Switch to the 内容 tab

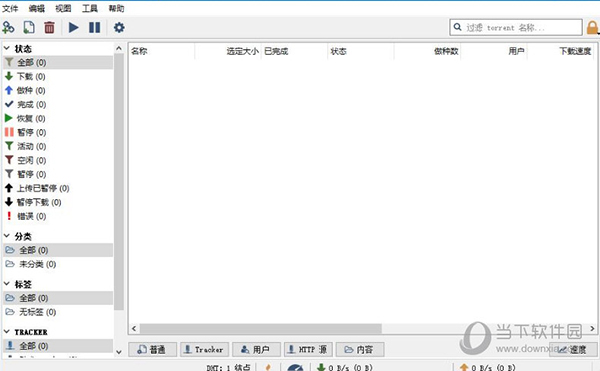point(360,349)
